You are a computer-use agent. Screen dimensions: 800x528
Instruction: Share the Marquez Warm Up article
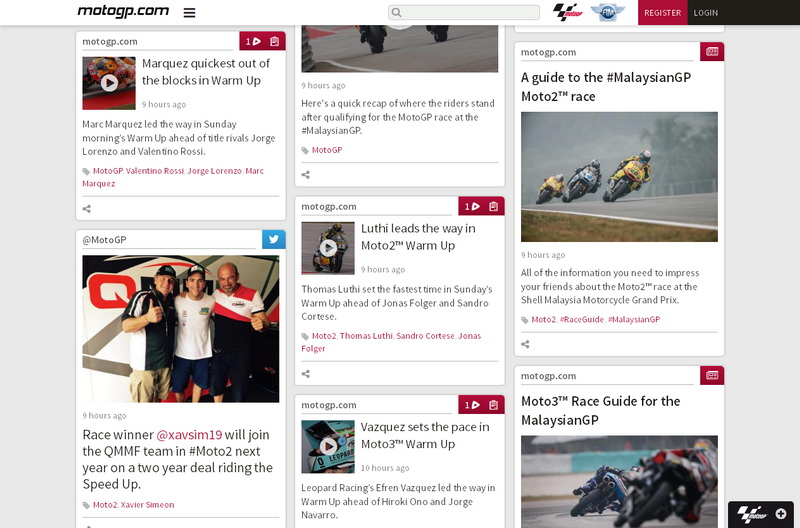pyautogui.click(x=87, y=209)
